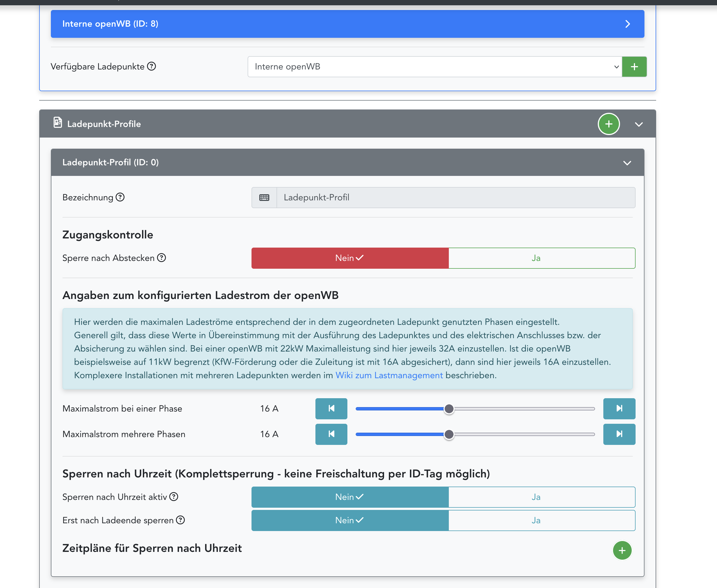The width and height of the screenshot is (717, 588).
Task: Set single-phase Maximalstrom to minimum with skip-back button
Action: pyautogui.click(x=331, y=408)
